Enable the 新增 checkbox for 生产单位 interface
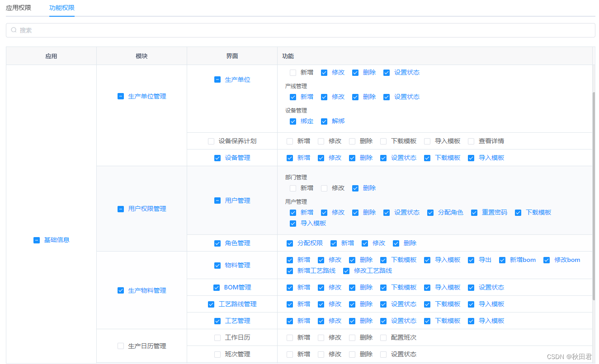 [x=292, y=72]
